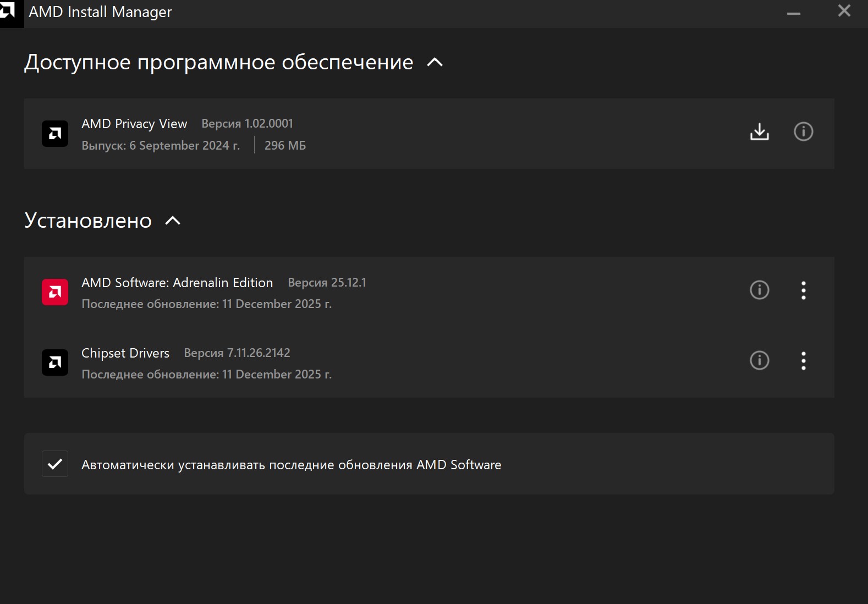Collapse the Доступное программное обеспечение section
The width and height of the screenshot is (868, 604).
point(435,62)
